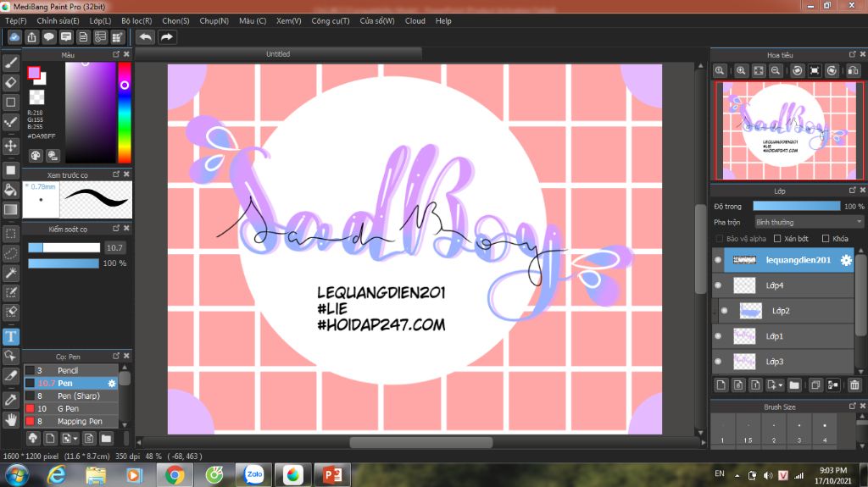
Task: Select the Eraser tool
Action: [10, 82]
